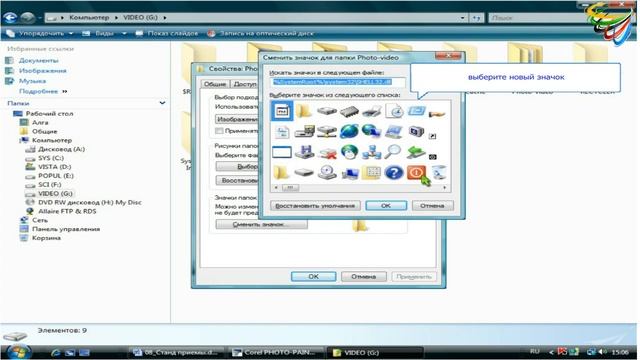Choose the laptop computer icon
This screenshot has width=640, height=360.
tap(394, 131)
